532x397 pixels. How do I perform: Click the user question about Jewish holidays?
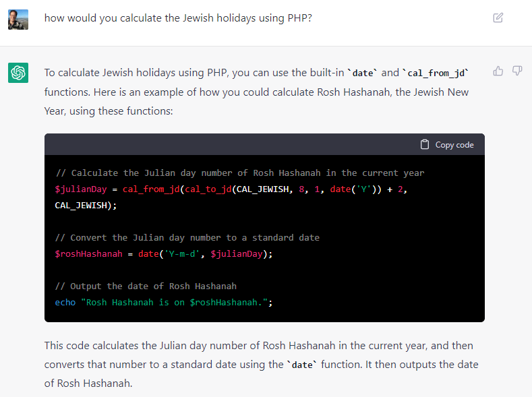click(178, 18)
